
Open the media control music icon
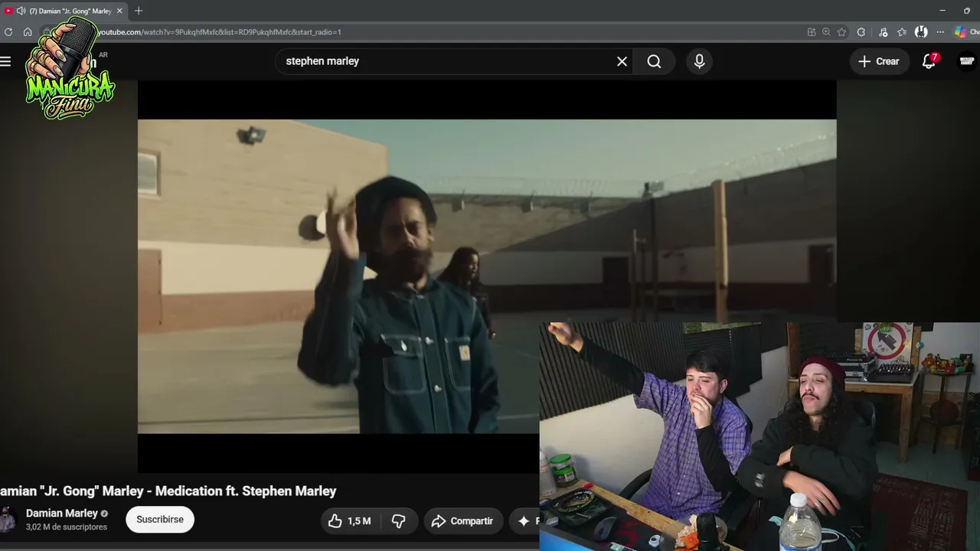pos(884,32)
